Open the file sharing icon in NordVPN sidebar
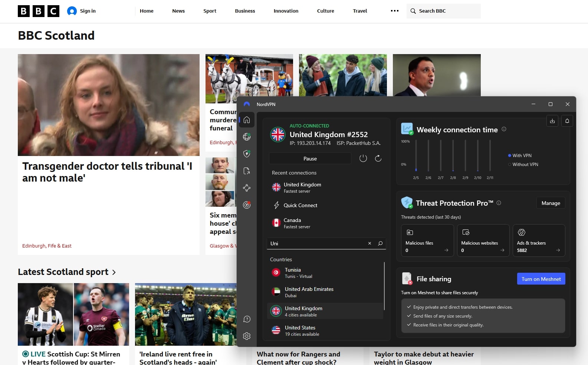This screenshot has height=365, width=588. pos(247,171)
